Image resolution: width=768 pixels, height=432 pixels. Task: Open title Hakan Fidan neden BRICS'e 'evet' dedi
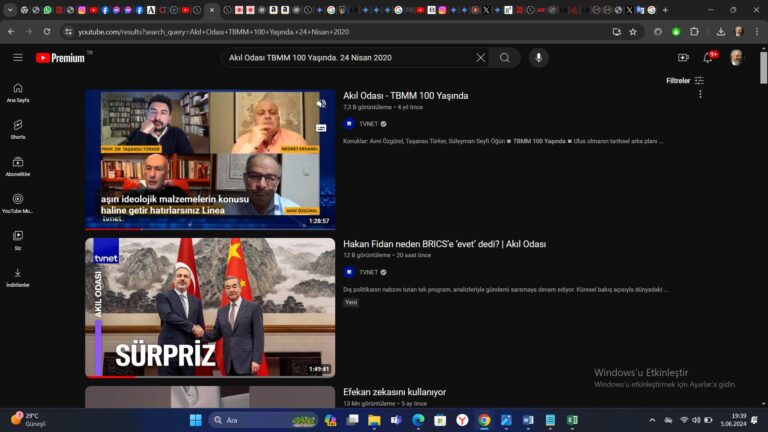coord(444,244)
